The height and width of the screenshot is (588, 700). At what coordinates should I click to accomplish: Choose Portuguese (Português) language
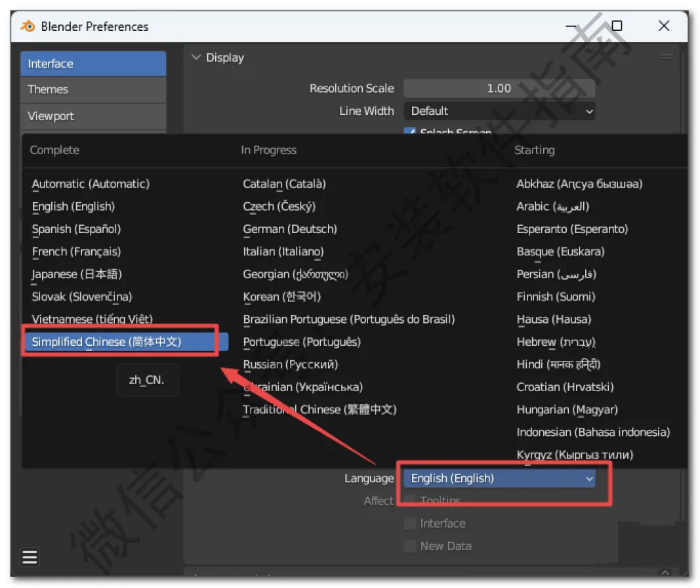pos(301,341)
